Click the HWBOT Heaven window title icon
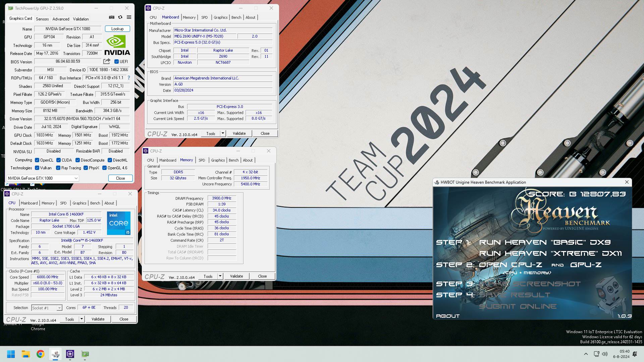This screenshot has height=362, width=644. pos(437,182)
